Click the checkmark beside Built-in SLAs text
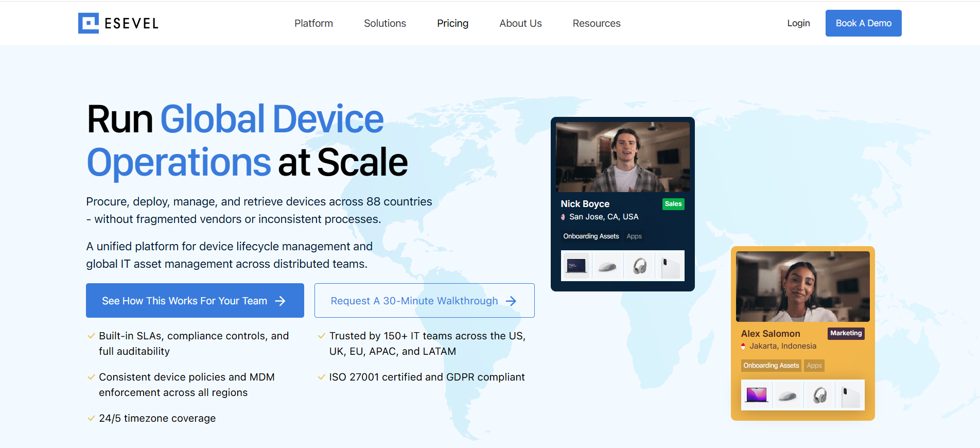Screen dimensions: 980x448 pyautogui.click(x=91, y=336)
